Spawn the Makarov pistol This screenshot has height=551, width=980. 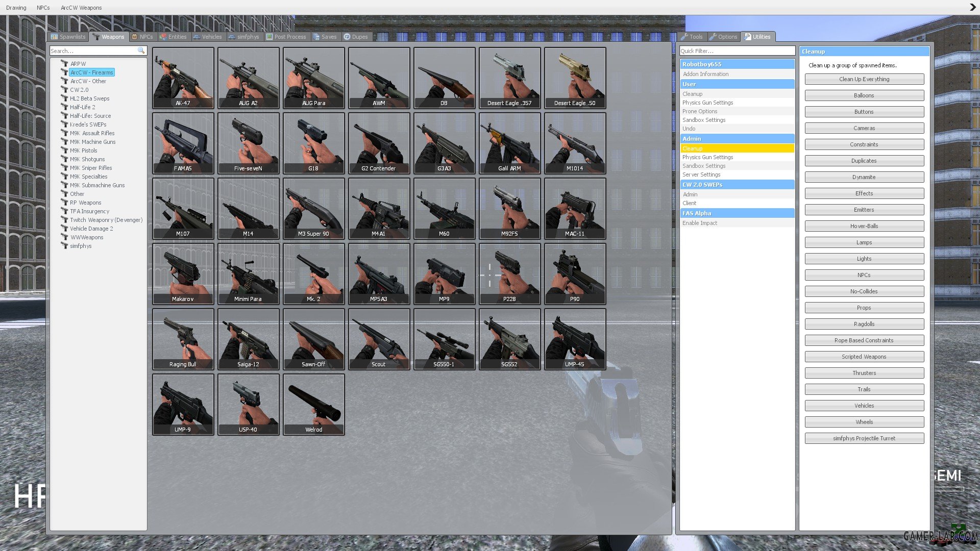(183, 273)
